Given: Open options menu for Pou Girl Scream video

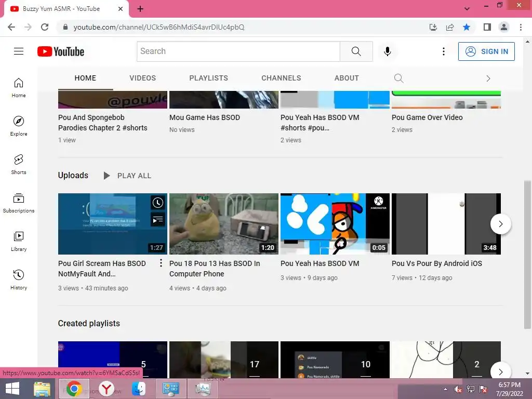Looking at the screenshot, I should click(x=161, y=263).
